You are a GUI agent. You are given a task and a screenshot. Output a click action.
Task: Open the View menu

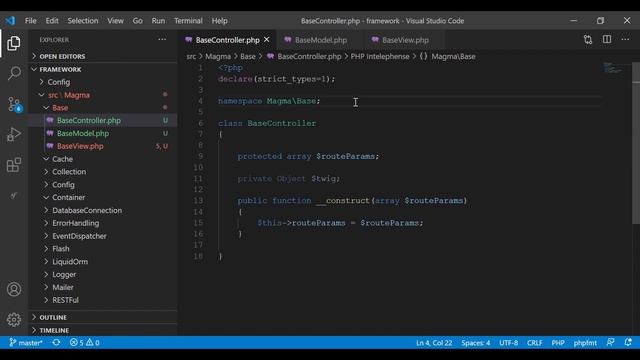pyautogui.click(x=116, y=20)
